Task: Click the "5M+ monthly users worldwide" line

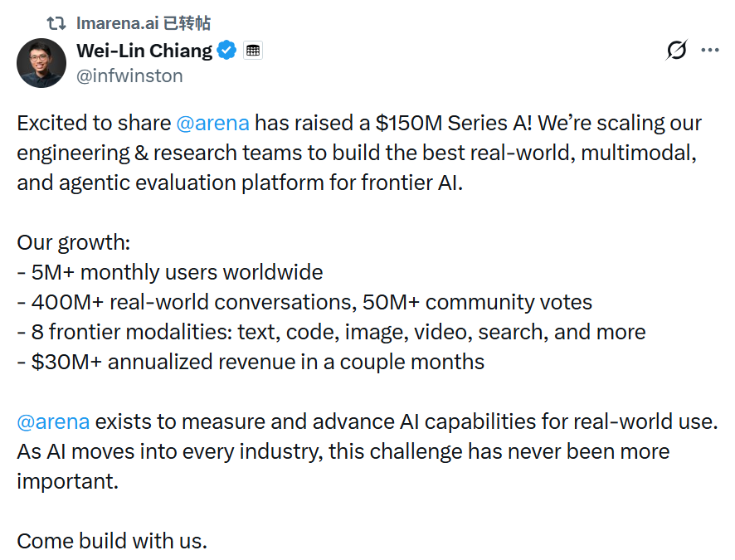Action: pyautogui.click(x=170, y=272)
